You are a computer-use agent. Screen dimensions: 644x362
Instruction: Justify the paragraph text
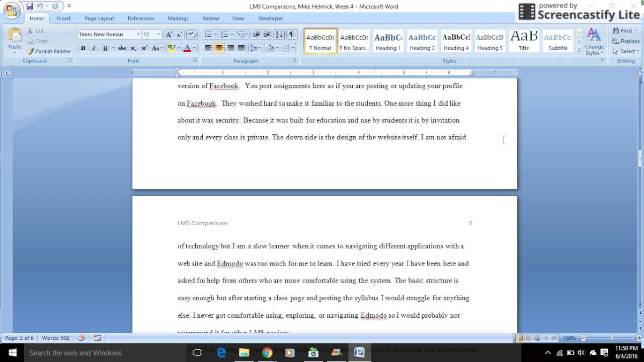(242, 48)
